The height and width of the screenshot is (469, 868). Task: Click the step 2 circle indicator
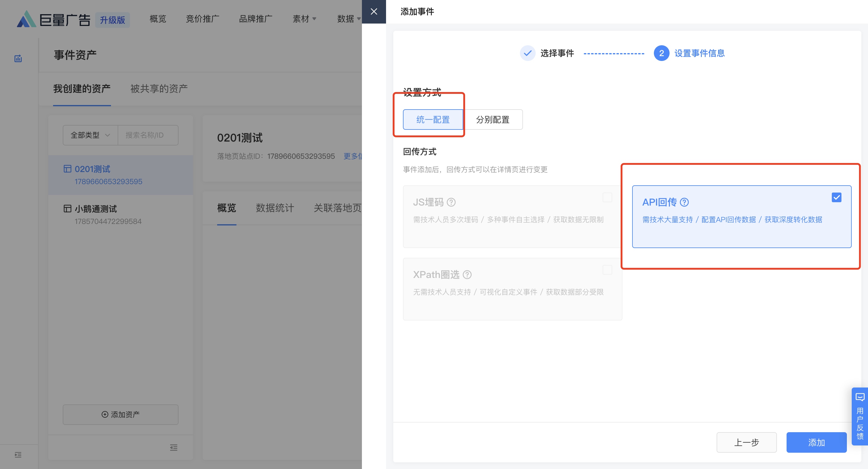tap(661, 53)
